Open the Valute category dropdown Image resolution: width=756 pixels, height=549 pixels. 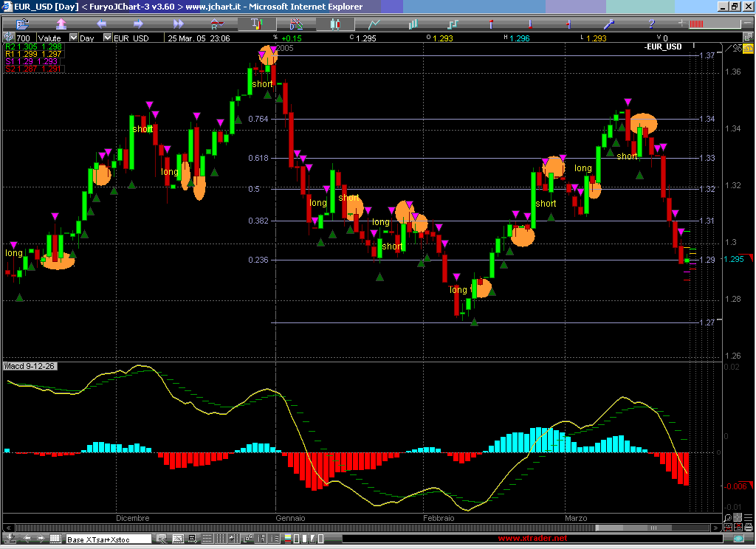(73, 38)
